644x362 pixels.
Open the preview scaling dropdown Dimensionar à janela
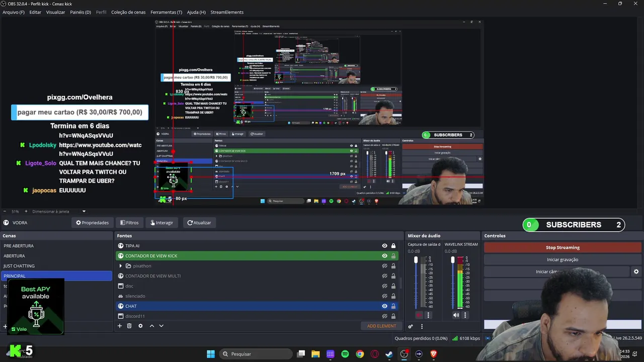tap(59, 212)
